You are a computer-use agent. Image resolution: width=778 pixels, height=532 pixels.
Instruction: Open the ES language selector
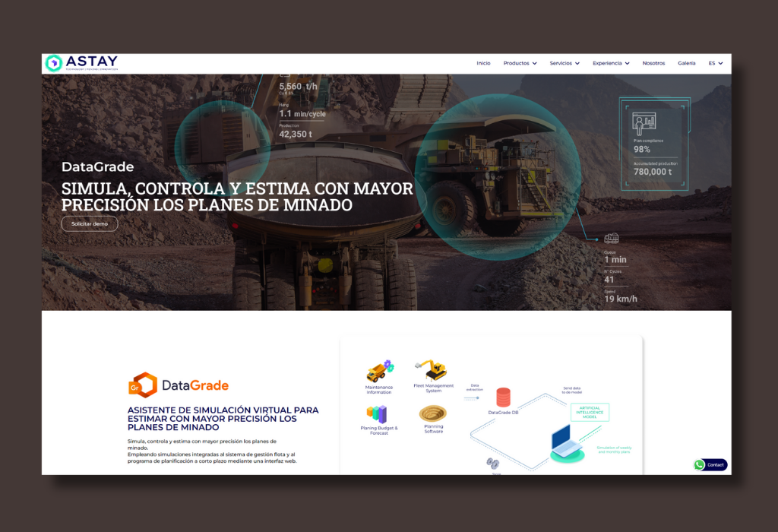coord(714,63)
